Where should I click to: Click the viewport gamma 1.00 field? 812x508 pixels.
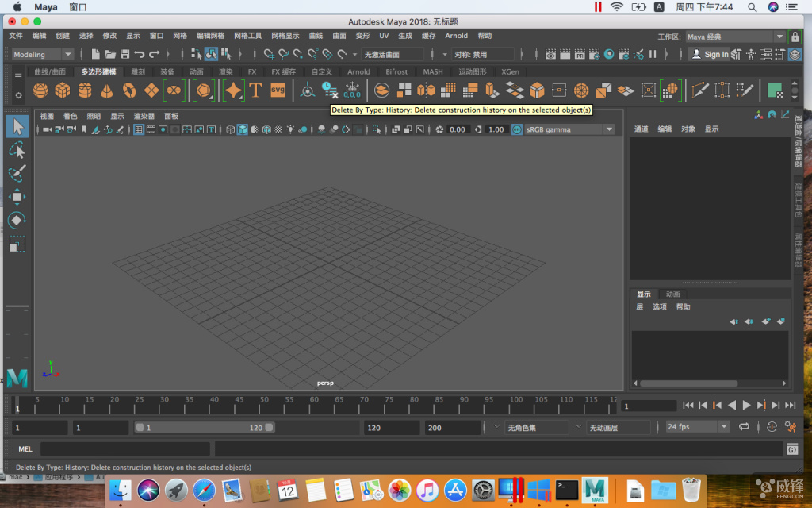click(x=496, y=129)
